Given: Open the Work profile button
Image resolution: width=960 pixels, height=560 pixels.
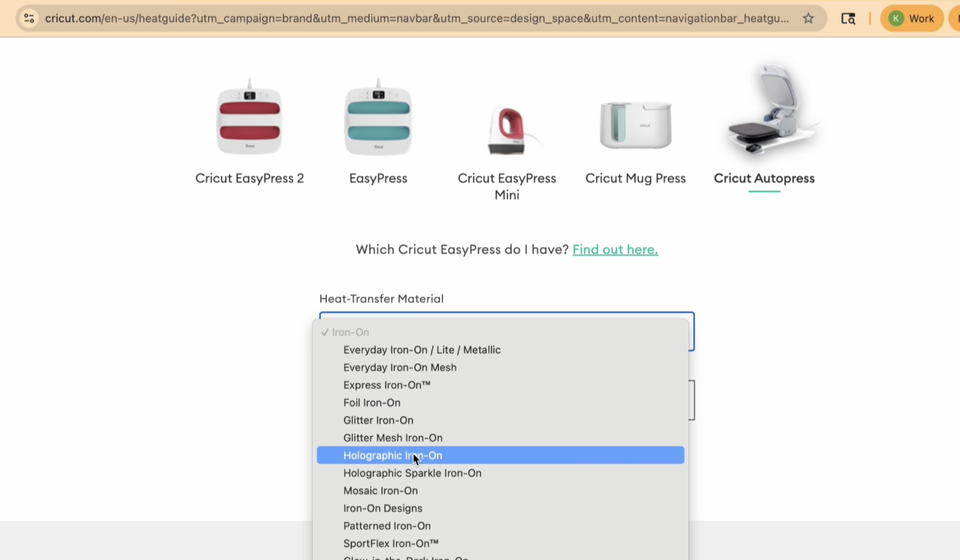Looking at the screenshot, I should click(x=912, y=18).
